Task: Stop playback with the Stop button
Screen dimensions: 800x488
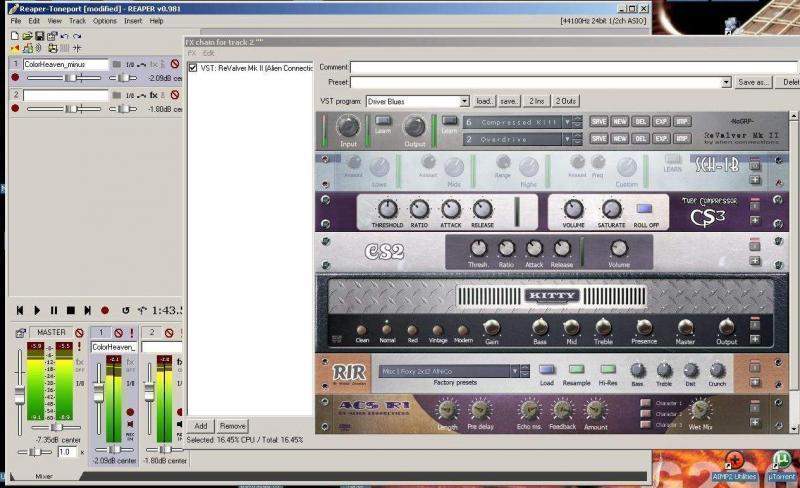Action: coord(71,311)
